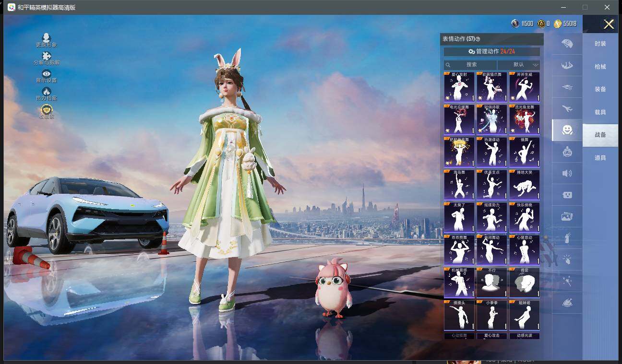622x364 pixels.
Task: Select the 轻俏诗歌 emote
Action: [x=492, y=119]
